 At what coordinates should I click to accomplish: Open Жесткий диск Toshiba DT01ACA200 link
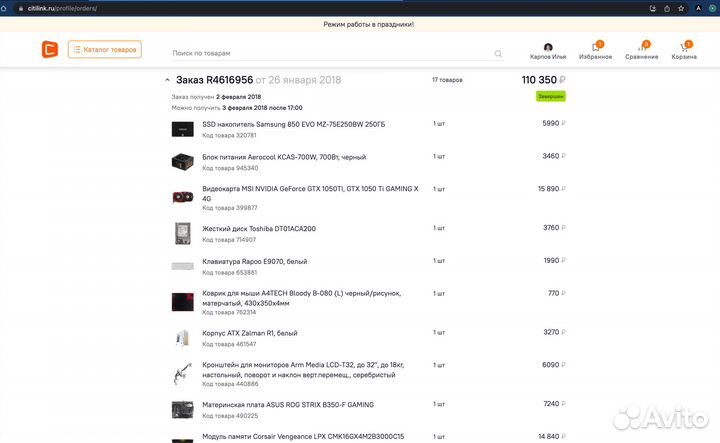pyautogui.click(x=259, y=229)
